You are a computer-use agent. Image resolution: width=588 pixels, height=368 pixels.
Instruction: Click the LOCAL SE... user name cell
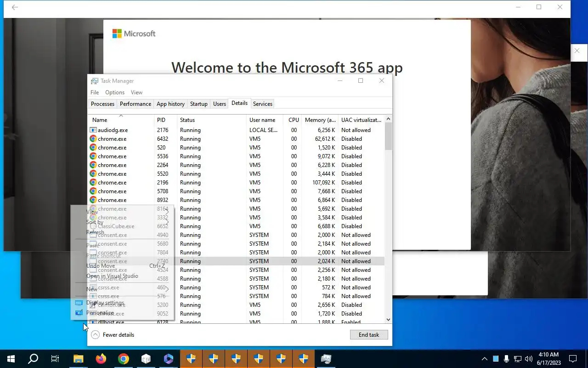263,130
